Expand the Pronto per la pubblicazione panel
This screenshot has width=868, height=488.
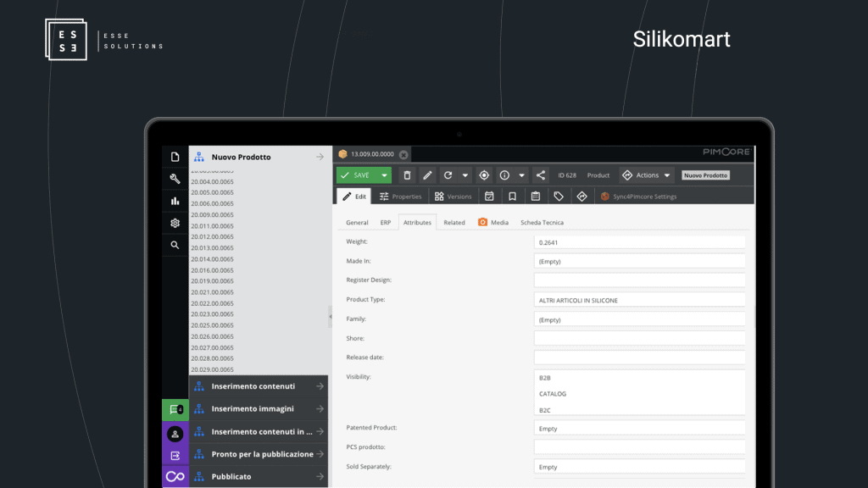pyautogui.click(x=259, y=454)
